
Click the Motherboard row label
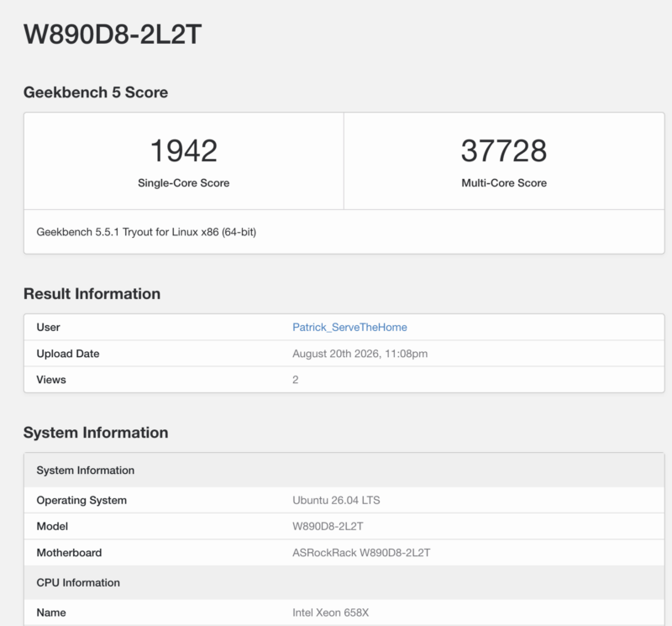(x=69, y=552)
